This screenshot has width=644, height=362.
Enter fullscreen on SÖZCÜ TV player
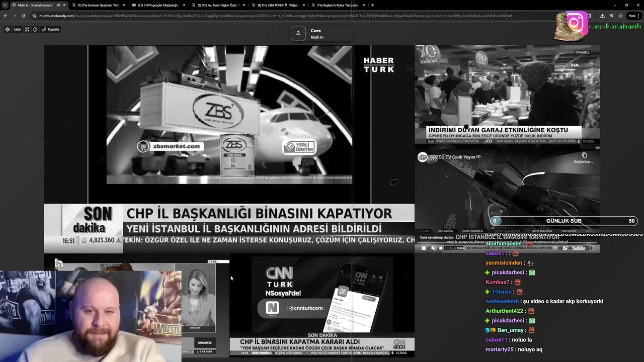[x=592, y=248]
